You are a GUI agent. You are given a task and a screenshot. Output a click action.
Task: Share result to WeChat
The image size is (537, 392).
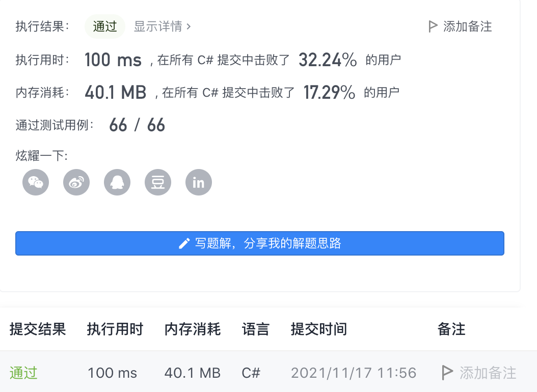coord(36,182)
